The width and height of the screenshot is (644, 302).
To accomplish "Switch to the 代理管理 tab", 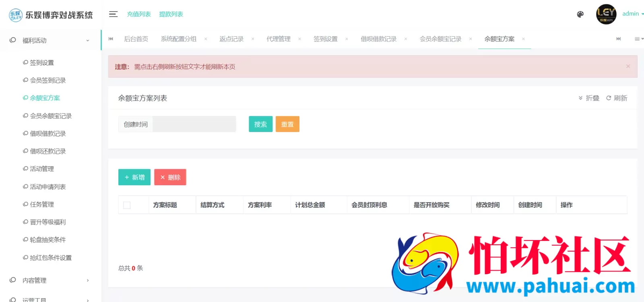I will point(279,39).
